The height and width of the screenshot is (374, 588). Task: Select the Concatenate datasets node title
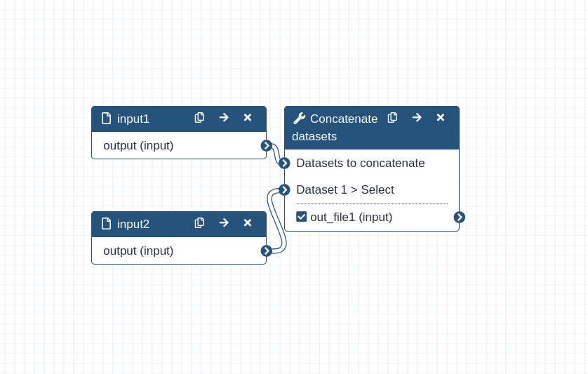pyautogui.click(x=335, y=128)
